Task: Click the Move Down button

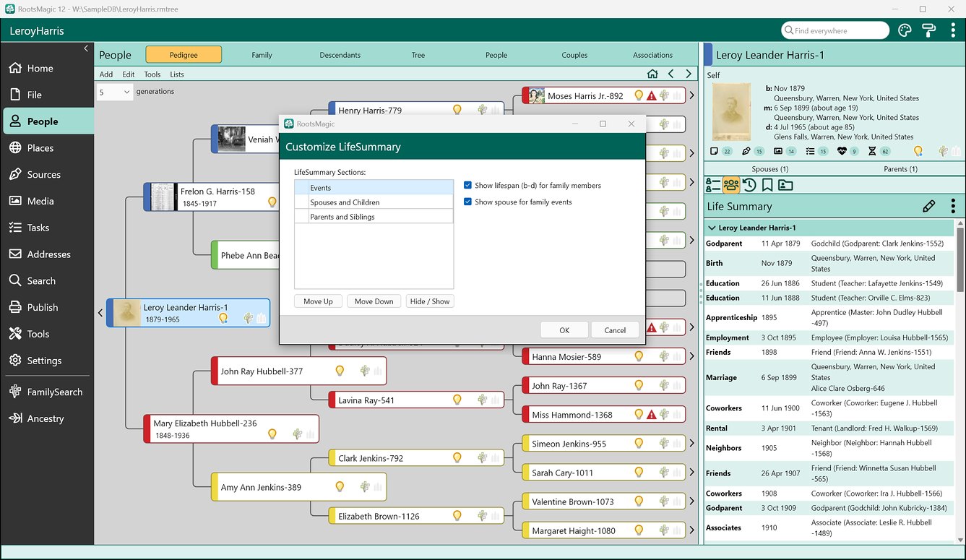Action: pyautogui.click(x=374, y=301)
